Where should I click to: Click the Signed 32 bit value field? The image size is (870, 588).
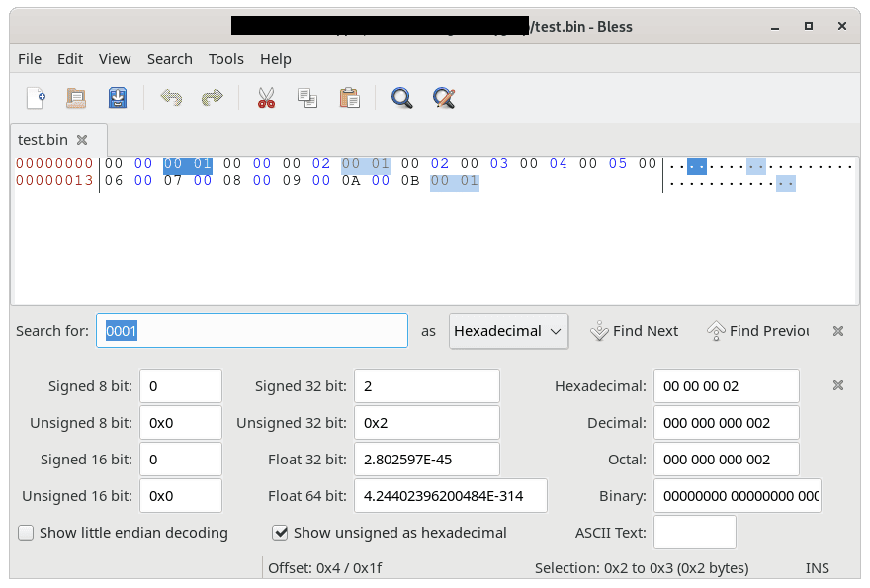pyautogui.click(x=427, y=386)
